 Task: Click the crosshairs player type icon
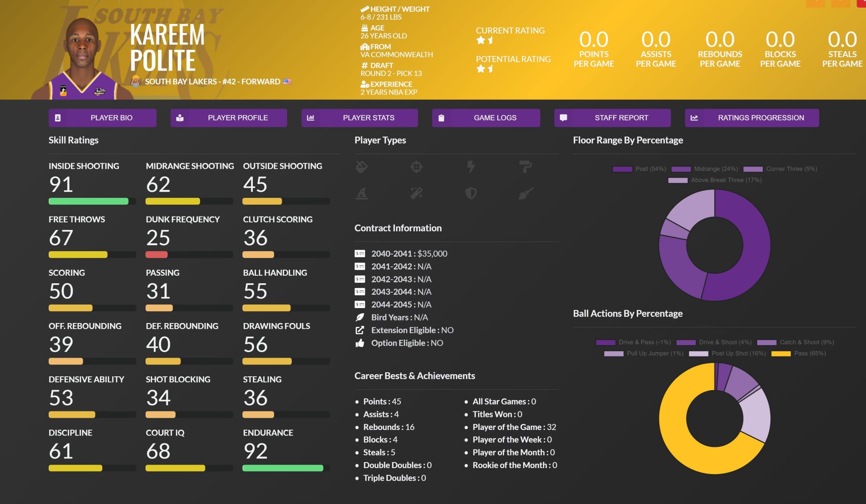pos(417,167)
